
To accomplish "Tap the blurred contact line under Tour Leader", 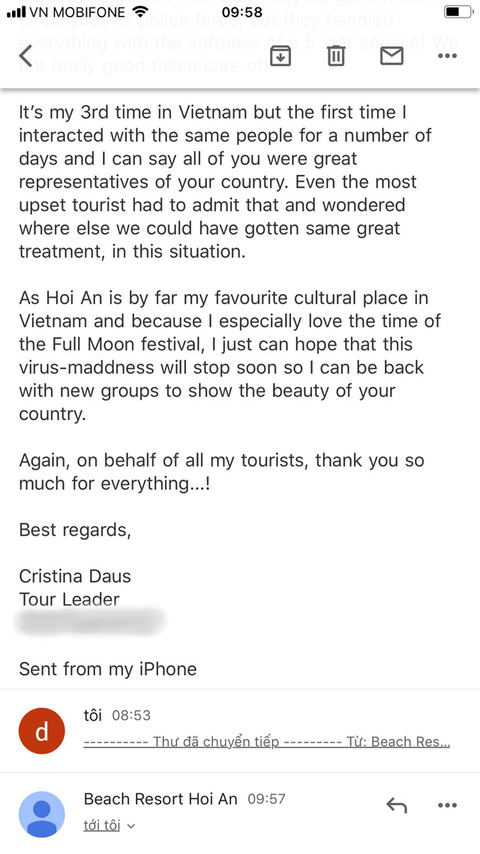I will (90, 623).
